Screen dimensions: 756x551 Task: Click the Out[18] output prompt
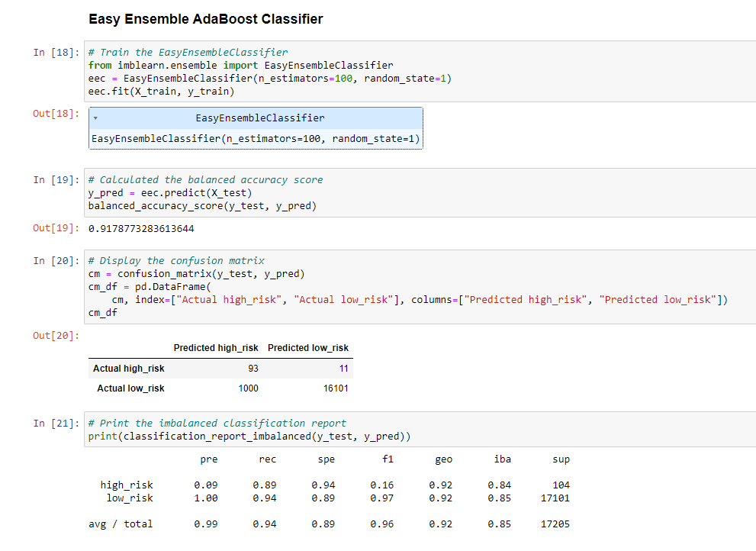(x=56, y=114)
